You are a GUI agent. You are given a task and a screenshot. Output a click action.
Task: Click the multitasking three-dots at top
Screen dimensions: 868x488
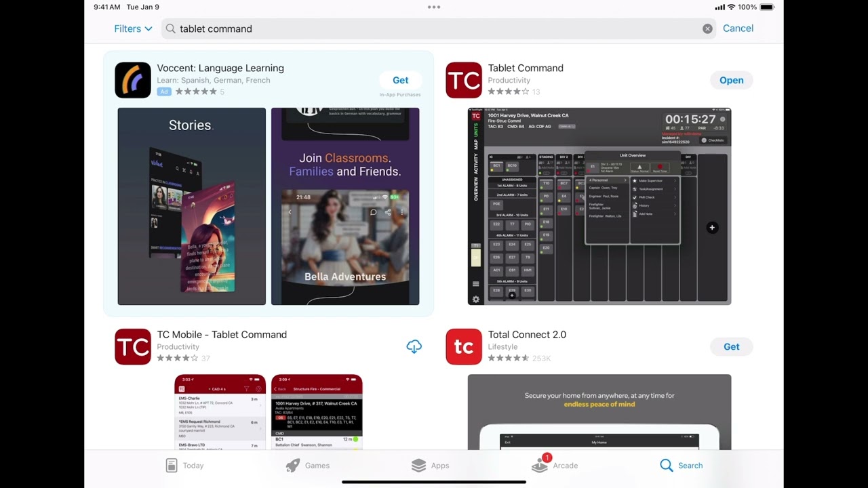click(x=434, y=7)
